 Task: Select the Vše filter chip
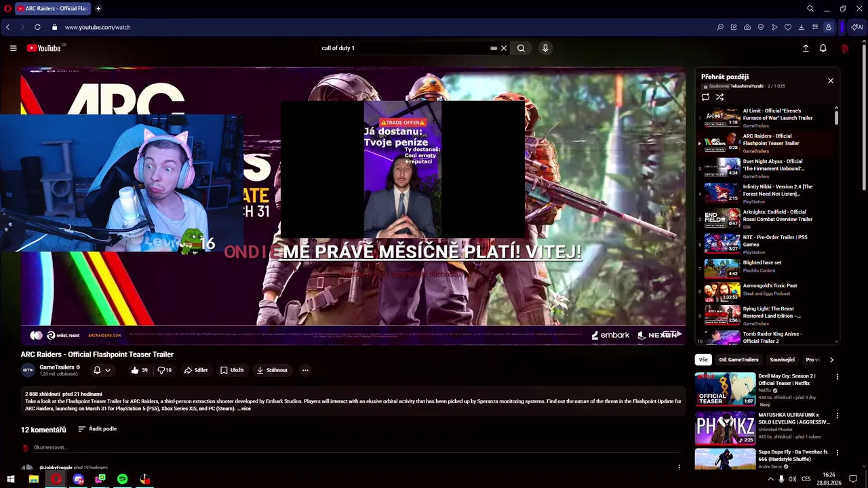point(703,360)
